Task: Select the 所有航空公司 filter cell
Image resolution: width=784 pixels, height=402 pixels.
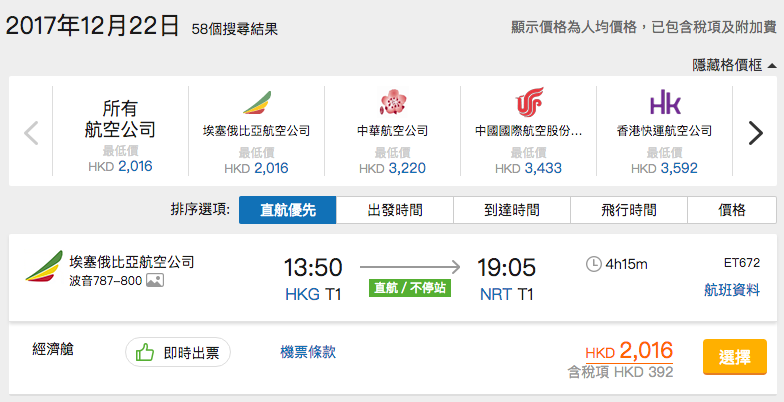Action: 120,131
